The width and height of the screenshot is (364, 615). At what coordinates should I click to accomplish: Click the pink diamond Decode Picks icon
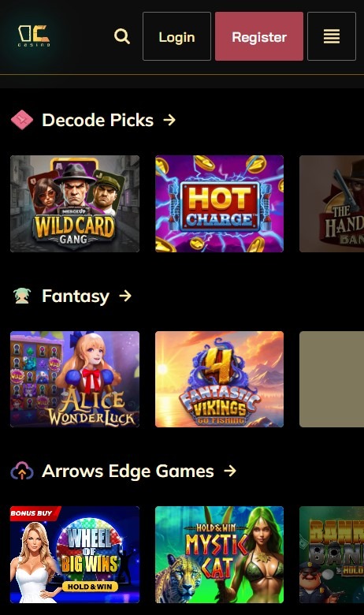coord(22,120)
